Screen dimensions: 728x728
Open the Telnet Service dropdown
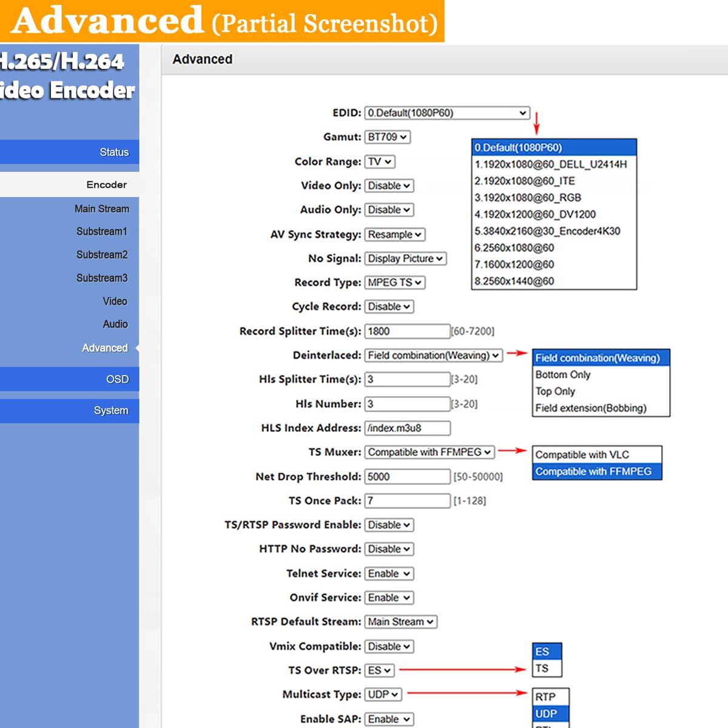pyautogui.click(x=389, y=574)
